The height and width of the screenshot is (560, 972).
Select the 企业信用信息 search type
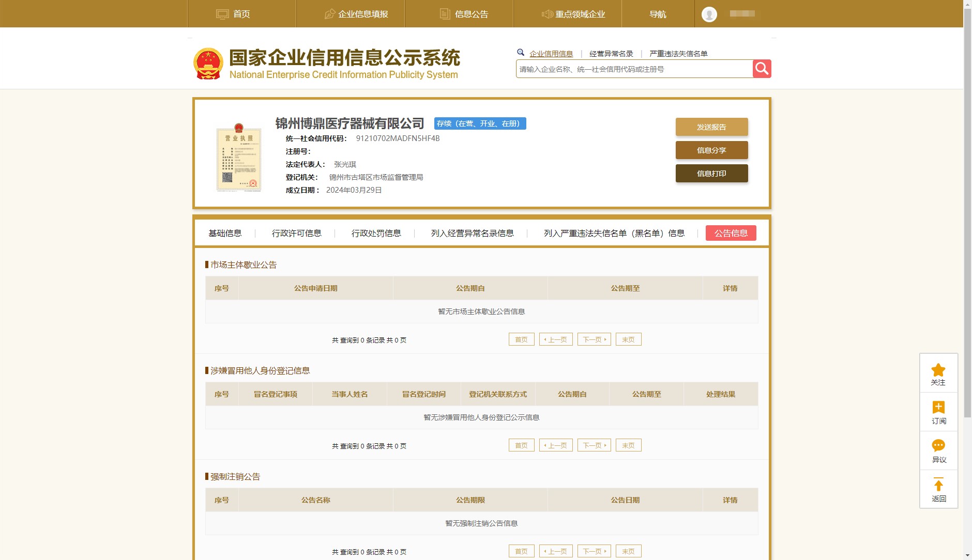tap(551, 54)
